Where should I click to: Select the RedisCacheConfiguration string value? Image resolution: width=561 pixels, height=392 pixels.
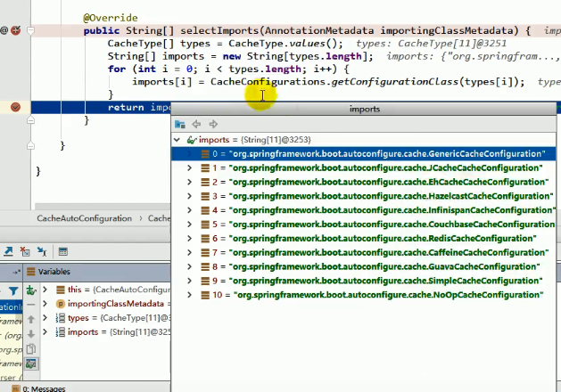[x=383, y=239]
